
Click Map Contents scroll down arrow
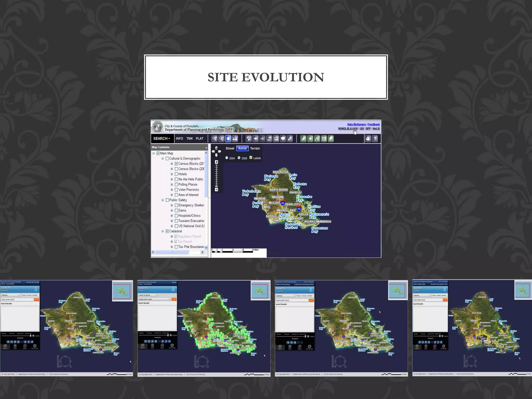click(206, 248)
